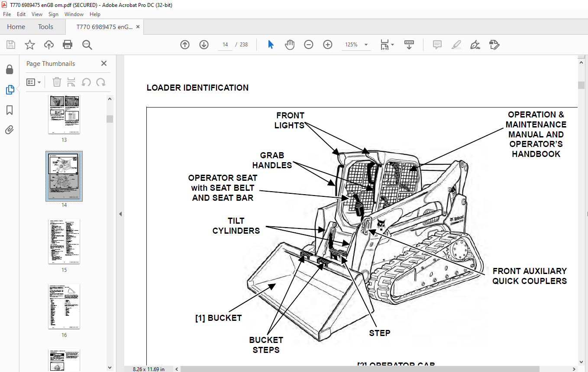Activate the hand pan tool
The height and width of the screenshot is (372, 588).
(290, 45)
